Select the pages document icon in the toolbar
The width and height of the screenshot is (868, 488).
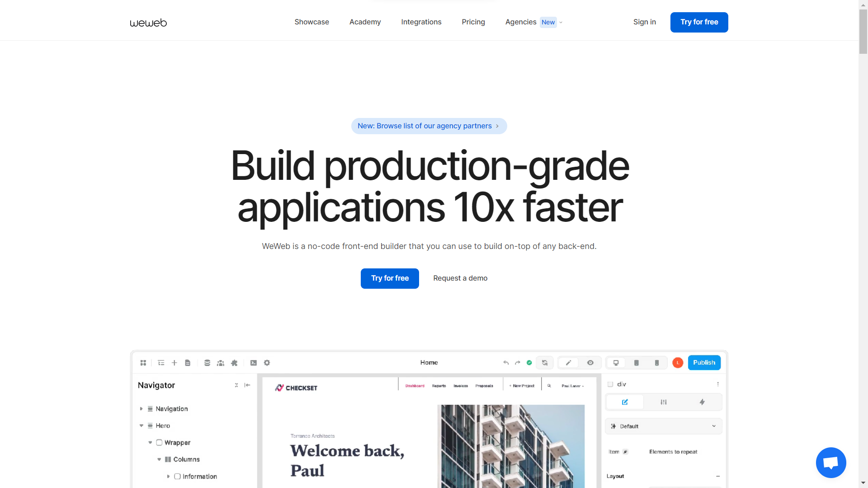(188, 363)
